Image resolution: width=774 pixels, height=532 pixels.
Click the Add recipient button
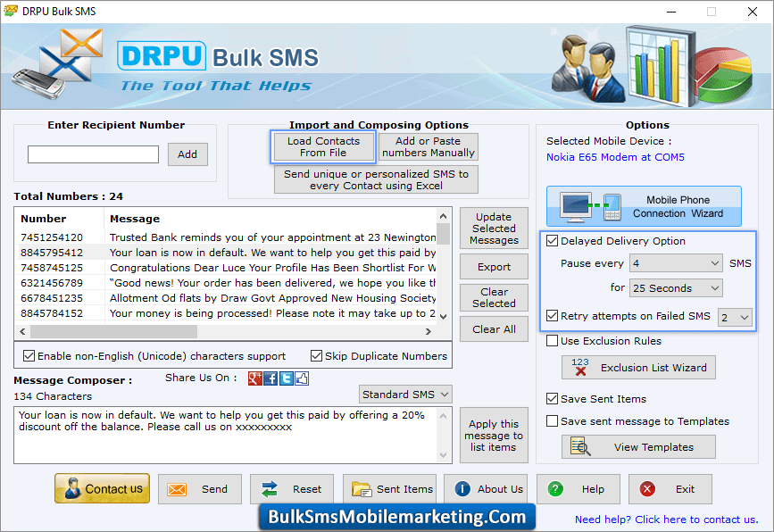tap(187, 154)
